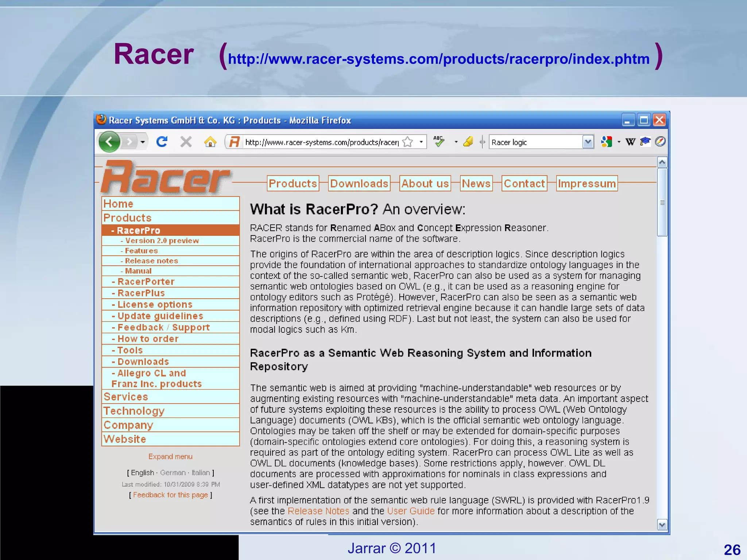Open the Release Notes link in text

(318, 511)
